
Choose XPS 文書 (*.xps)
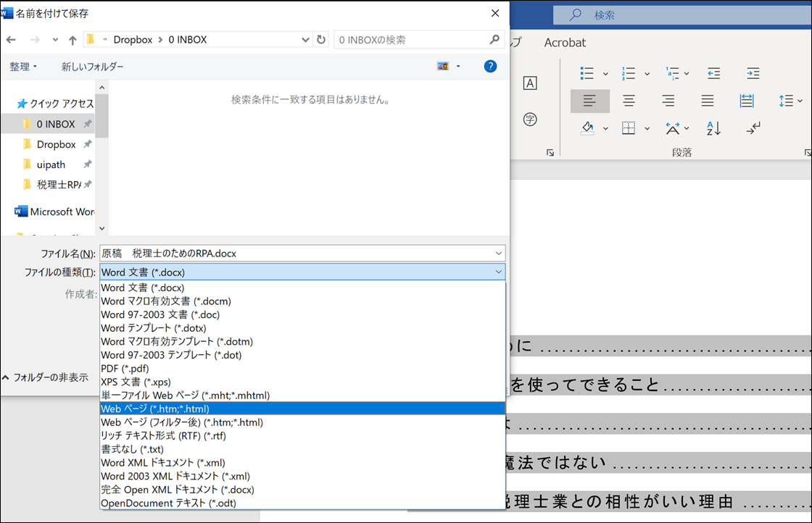302,382
